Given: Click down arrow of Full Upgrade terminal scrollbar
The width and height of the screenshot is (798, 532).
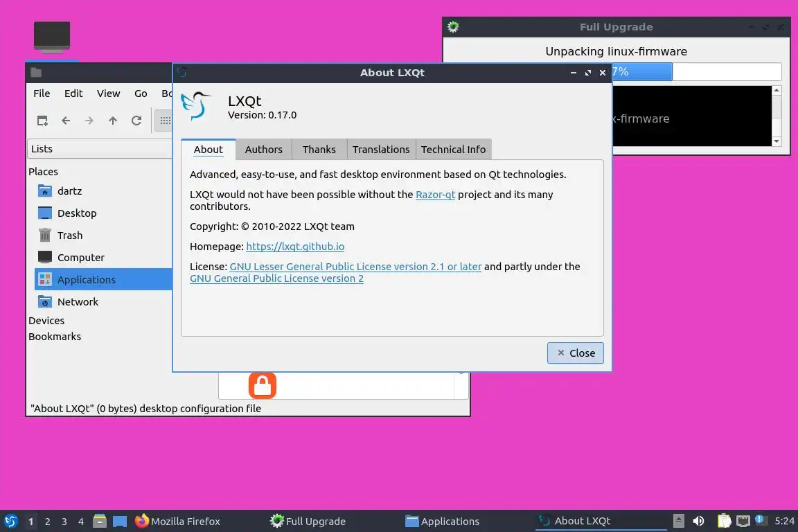Looking at the screenshot, I should pyautogui.click(x=777, y=141).
